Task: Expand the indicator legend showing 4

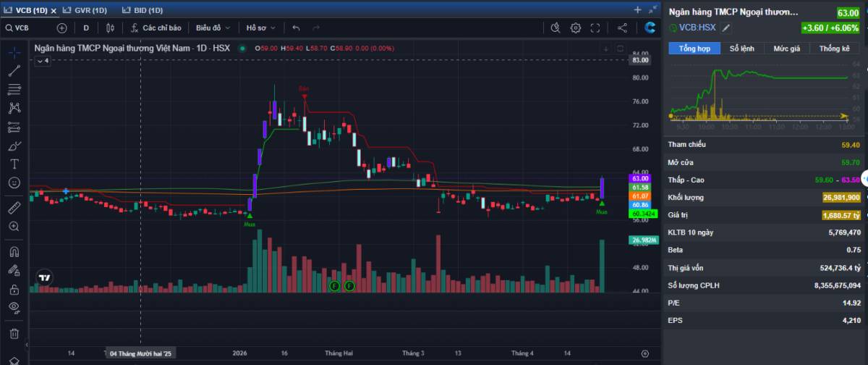Action: pyautogui.click(x=42, y=61)
